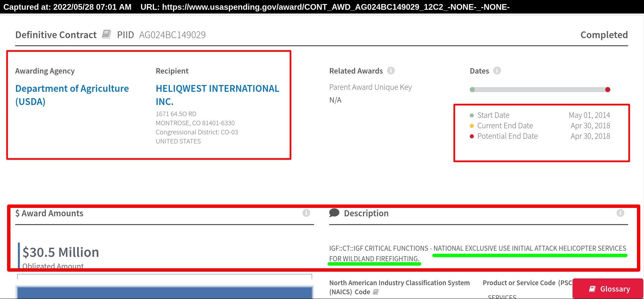Select PIID number AG024BC149029
Viewport: 644px width, 299px height.
point(173,35)
